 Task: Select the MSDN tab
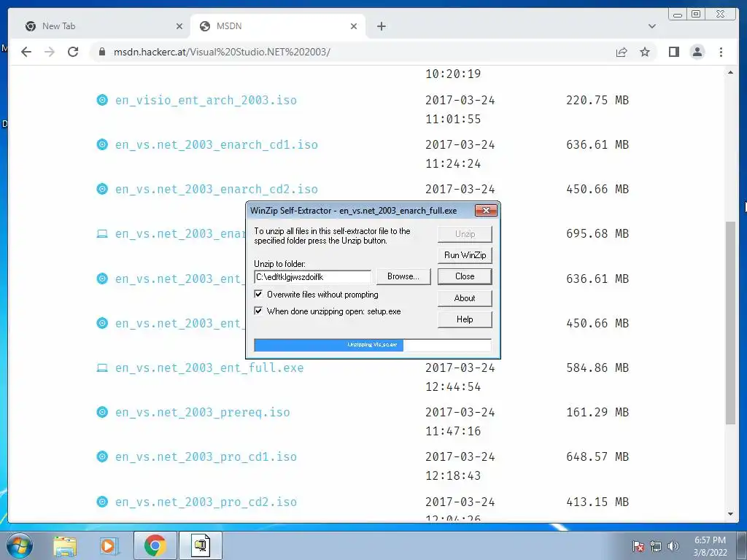[x=278, y=26]
